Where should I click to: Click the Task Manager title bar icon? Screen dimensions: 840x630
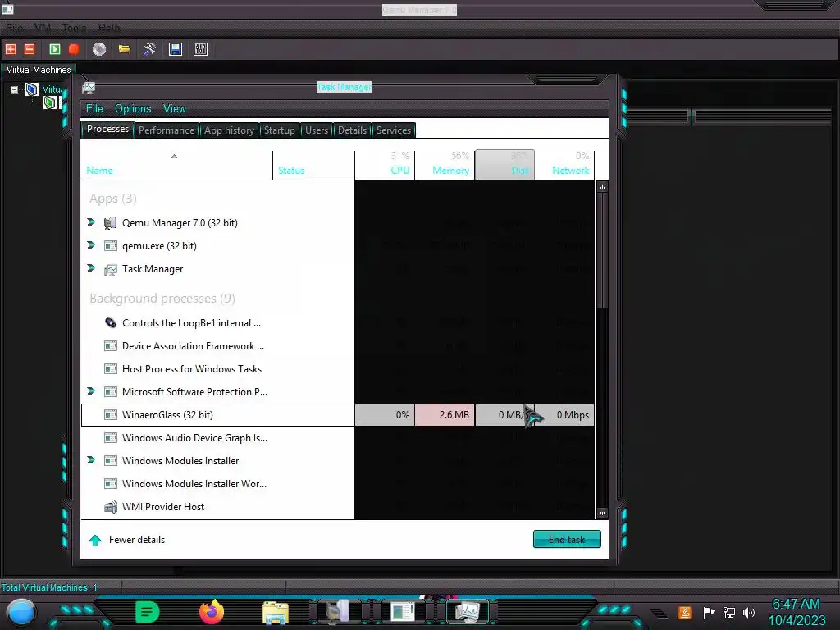[x=89, y=87]
